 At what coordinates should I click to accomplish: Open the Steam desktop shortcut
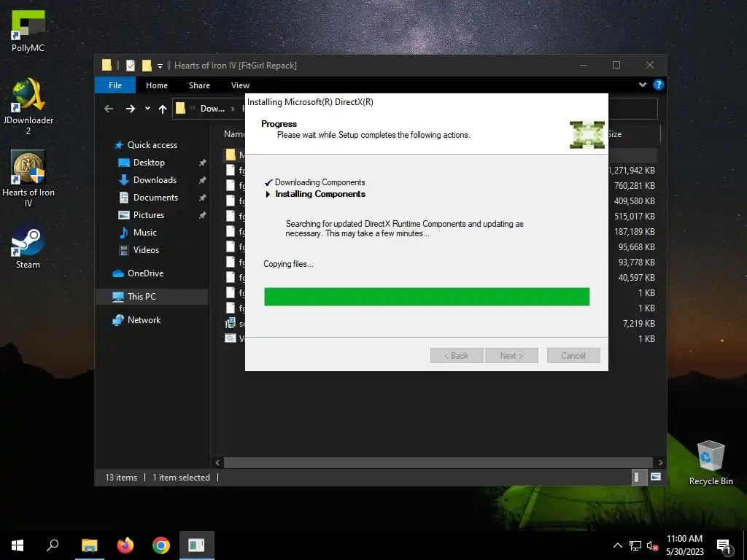pos(28,248)
